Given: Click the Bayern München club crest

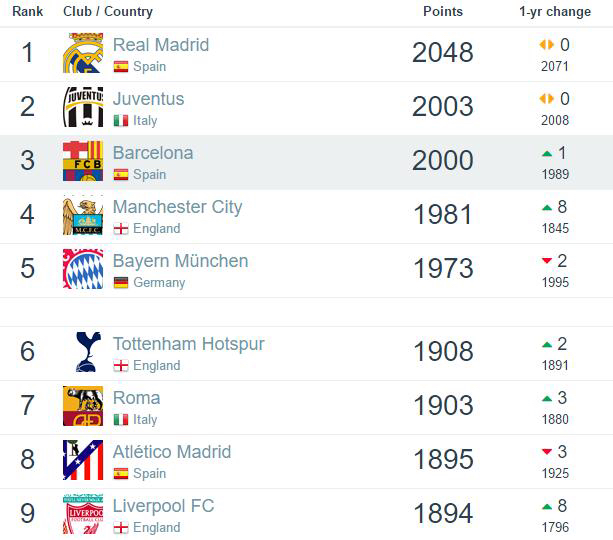Looking at the screenshot, I should coord(83,269).
